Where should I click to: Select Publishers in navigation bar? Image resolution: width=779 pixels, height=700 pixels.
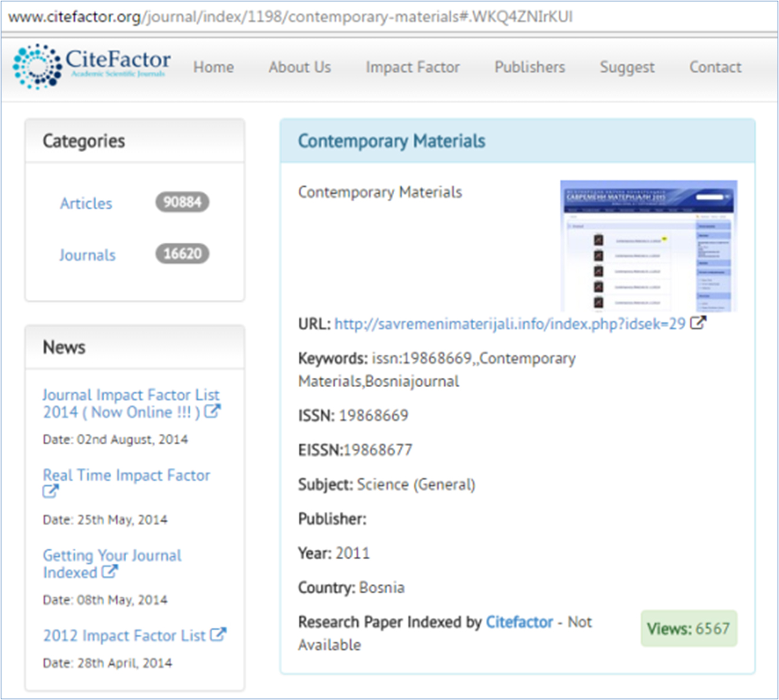coord(530,67)
